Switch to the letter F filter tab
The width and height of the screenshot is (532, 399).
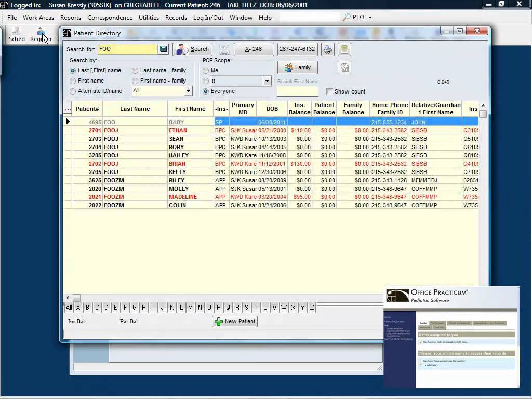point(125,308)
